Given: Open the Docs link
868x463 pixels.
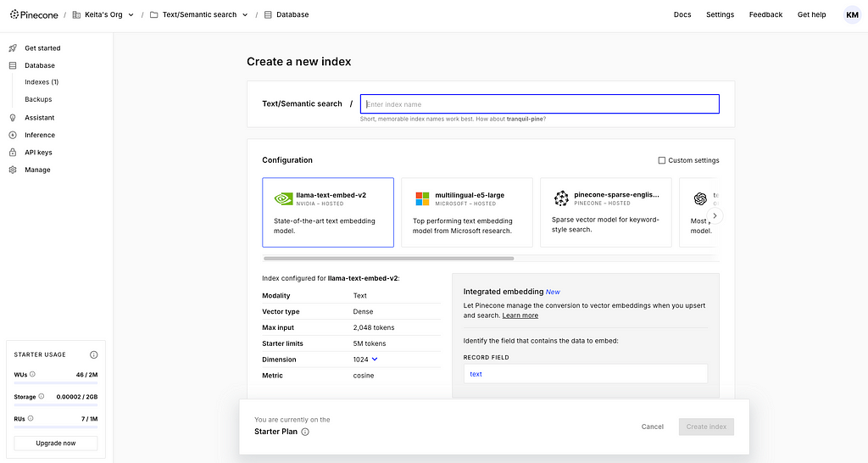Looking at the screenshot, I should click(x=682, y=15).
